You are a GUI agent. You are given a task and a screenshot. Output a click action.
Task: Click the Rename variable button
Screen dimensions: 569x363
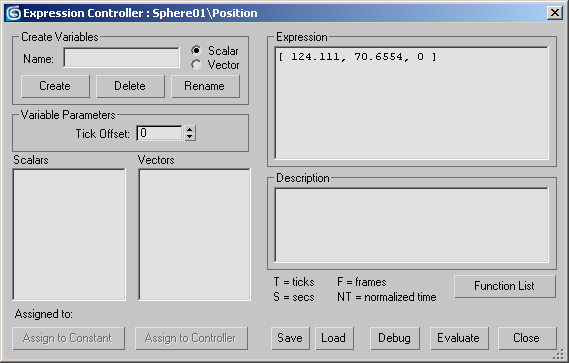tap(205, 86)
